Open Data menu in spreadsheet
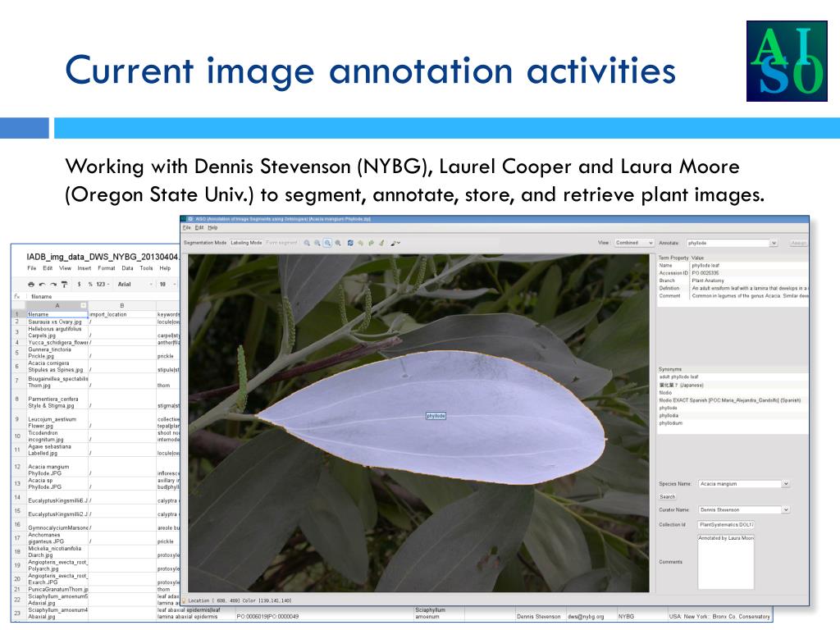 (x=127, y=268)
